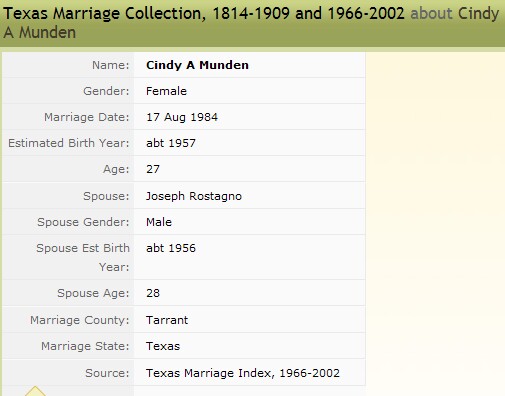Click the Spouse Est Birth Year label

tap(83, 257)
